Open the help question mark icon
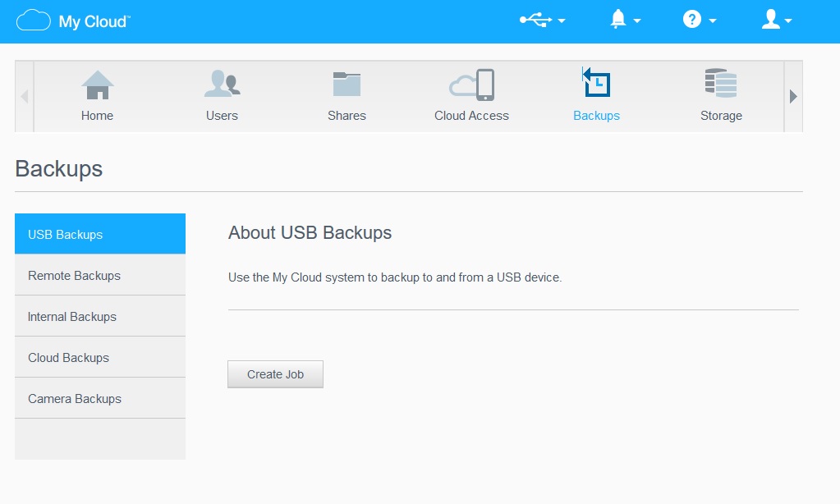This screenshot has height=504, width=840. point(692,19)
